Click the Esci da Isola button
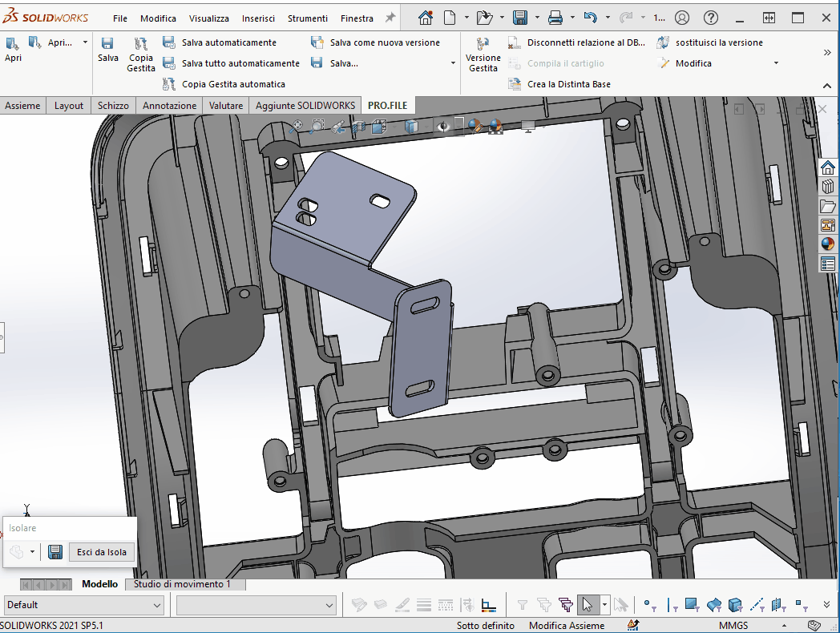 pyautogui.click(x=101, y=552)
